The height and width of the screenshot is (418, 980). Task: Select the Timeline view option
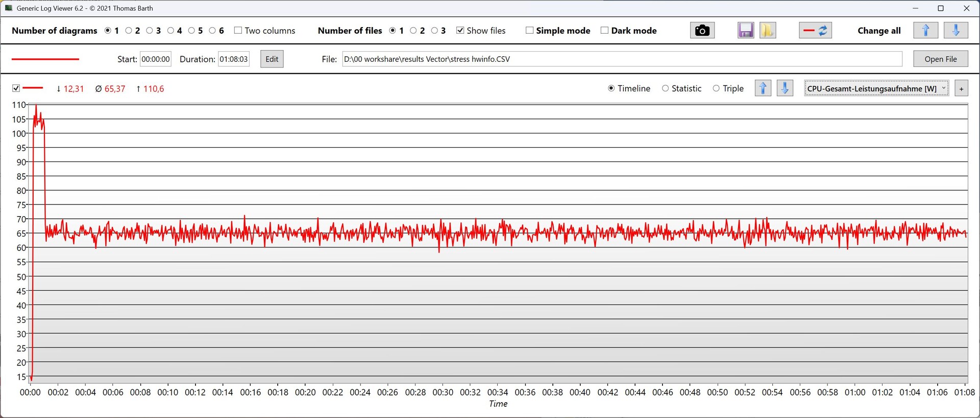pyautogui.click(x=611, y=88)
